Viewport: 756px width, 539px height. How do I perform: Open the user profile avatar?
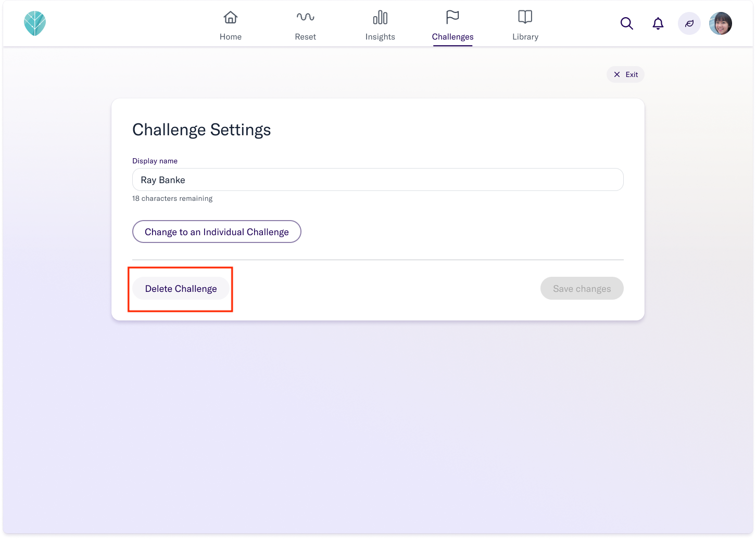(x=721, y=23)
